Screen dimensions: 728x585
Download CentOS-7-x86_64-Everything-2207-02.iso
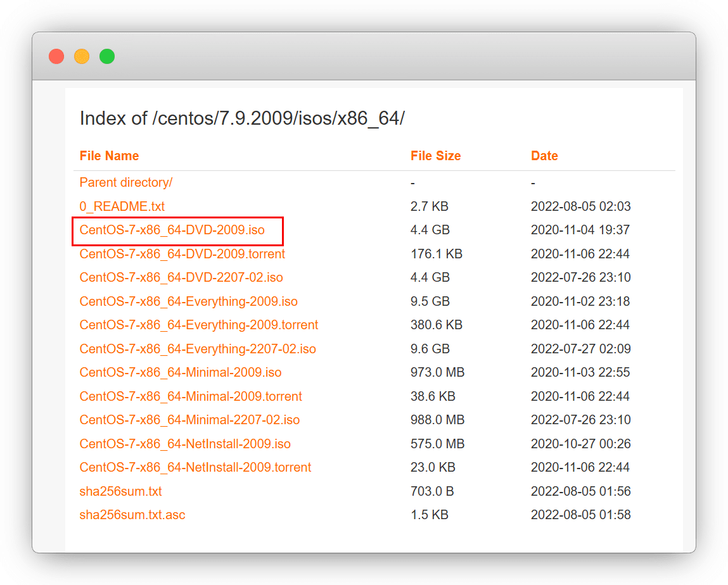click(x=197, y=349)
